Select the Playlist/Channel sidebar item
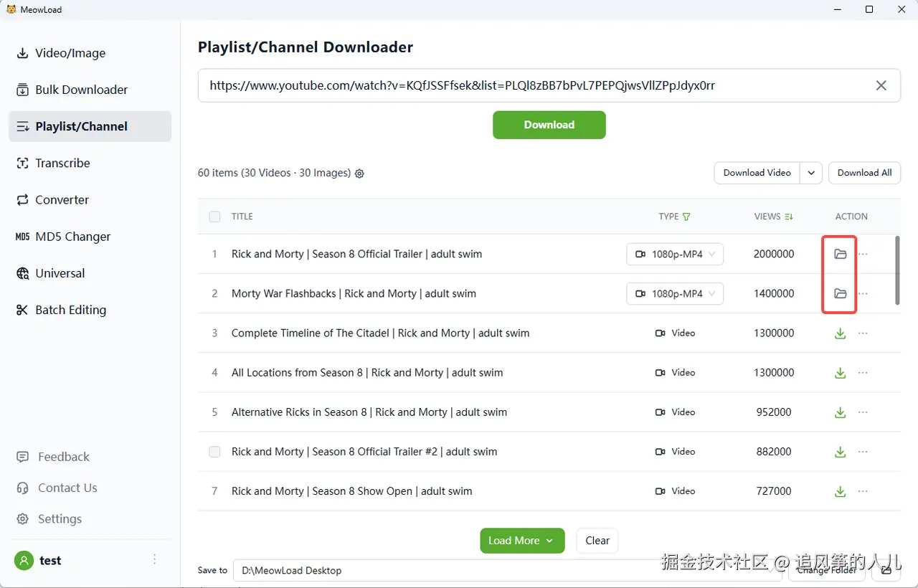The width and height of the screenshot is (918, 588). click(90, 126)
